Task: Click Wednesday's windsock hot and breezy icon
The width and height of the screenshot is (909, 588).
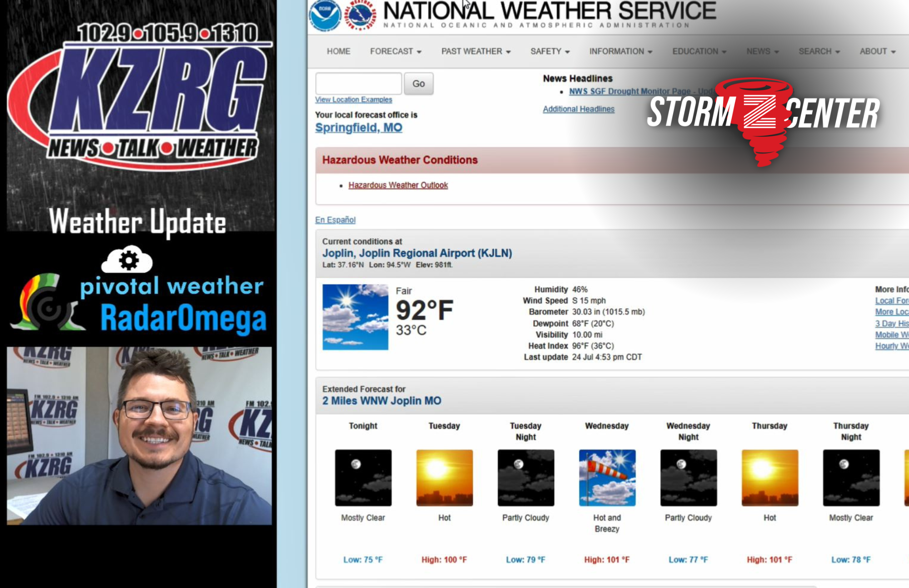Action: (x=607, y=478)
